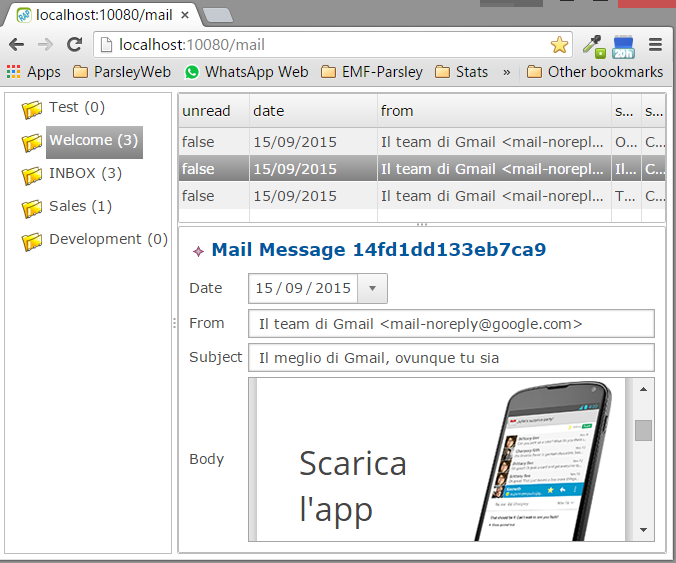Screen dimensions: 676x563
Task: Click the third row's unread false cell
Action: pos(214,196)
